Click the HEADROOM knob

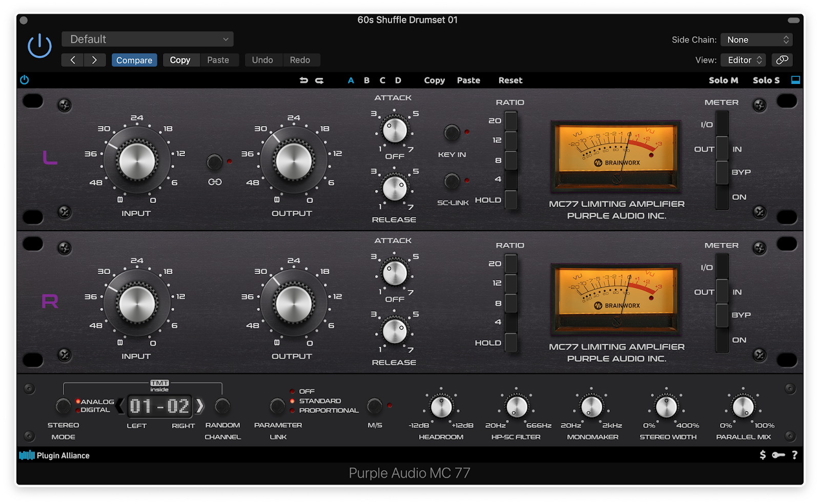coord(441,407)
